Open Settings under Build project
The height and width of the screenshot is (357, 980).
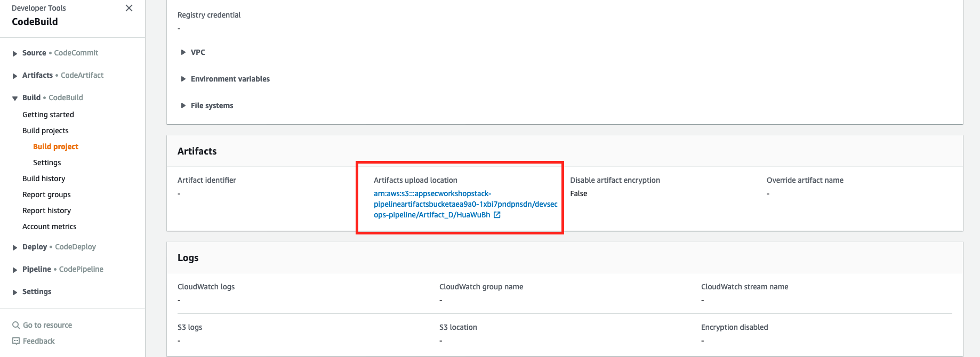click(47, 163)
